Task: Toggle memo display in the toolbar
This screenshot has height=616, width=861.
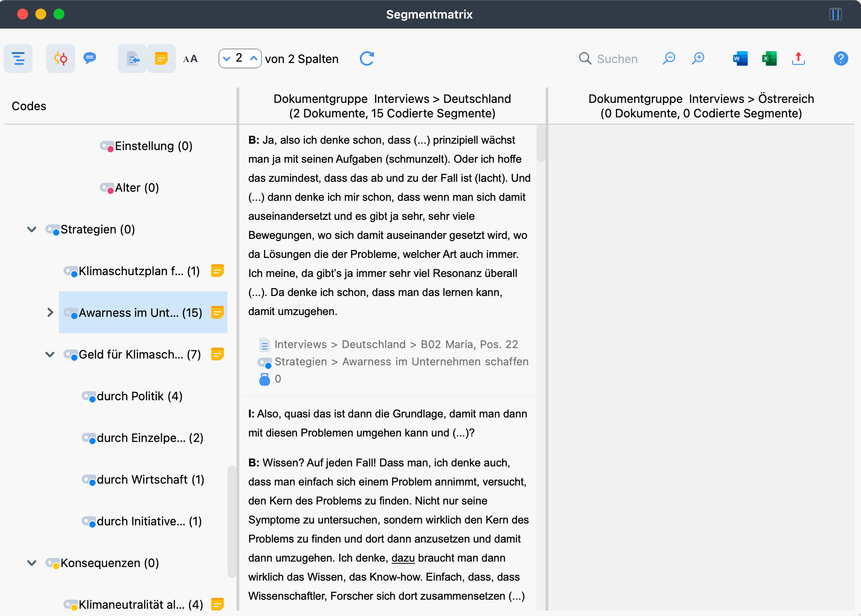Action: [161, 58]
